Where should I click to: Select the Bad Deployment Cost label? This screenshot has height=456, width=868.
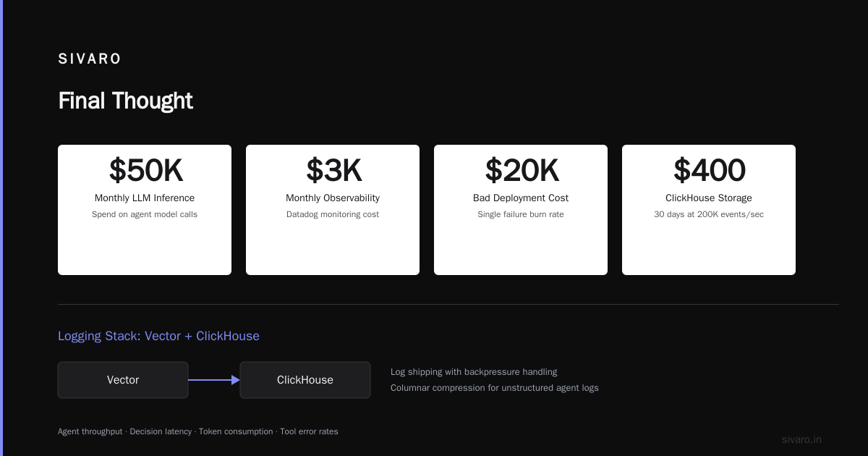521,198
